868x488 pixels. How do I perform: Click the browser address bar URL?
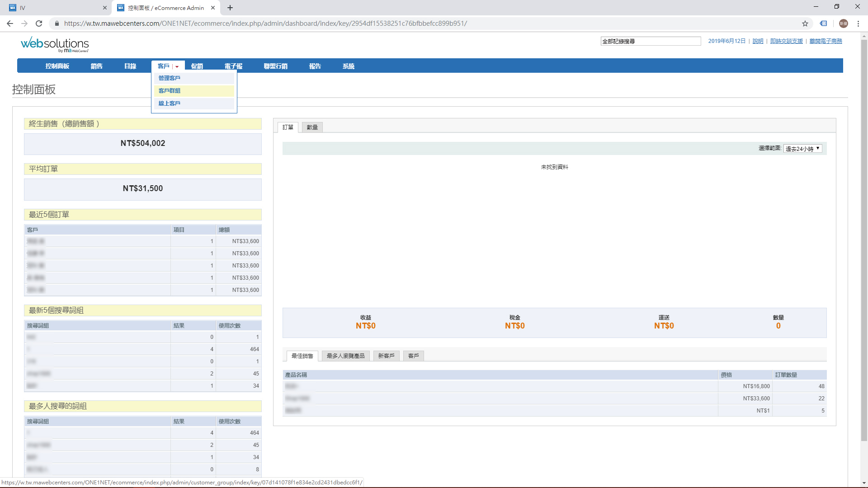click(x=266, y=23)
